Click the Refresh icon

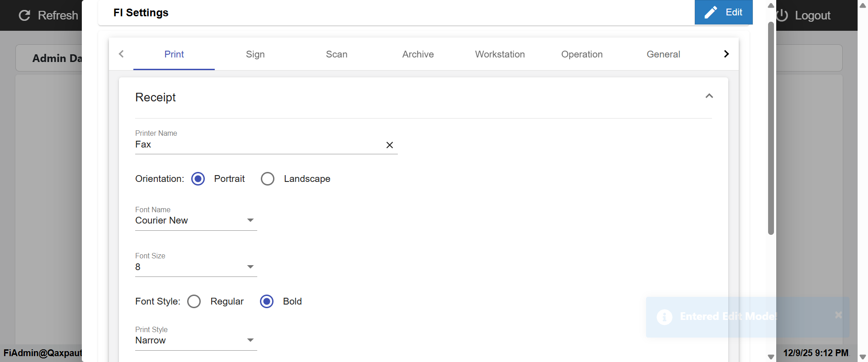pos(24,15)
